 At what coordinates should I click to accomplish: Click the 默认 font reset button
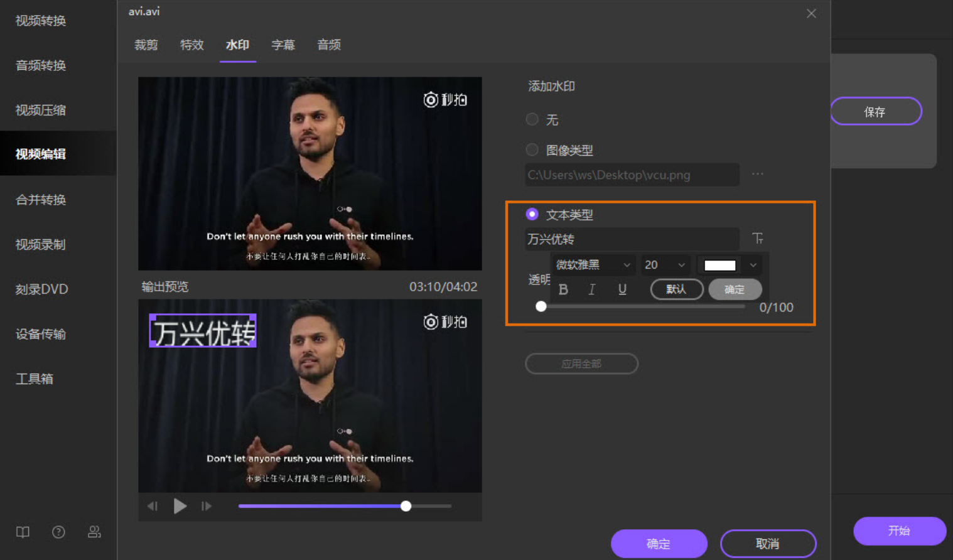[677, 289]
